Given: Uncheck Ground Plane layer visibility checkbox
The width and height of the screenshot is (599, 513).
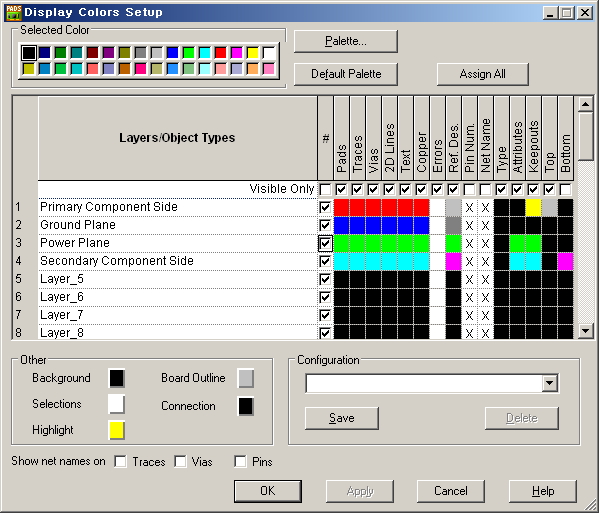Looking at the screenshot, I should tap(325, 225).
